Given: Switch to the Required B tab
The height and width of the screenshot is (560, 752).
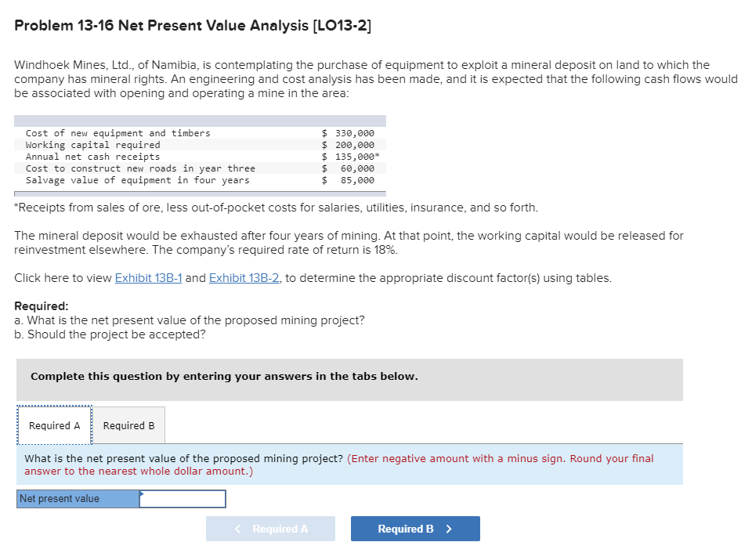Looking at the screenshot, I should (x=128, y=425).
